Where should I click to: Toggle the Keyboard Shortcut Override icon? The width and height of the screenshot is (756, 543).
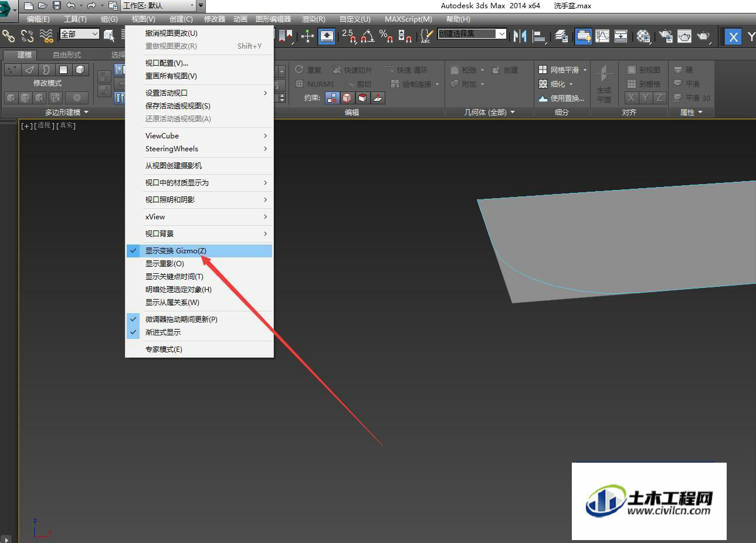pos(327,36)
